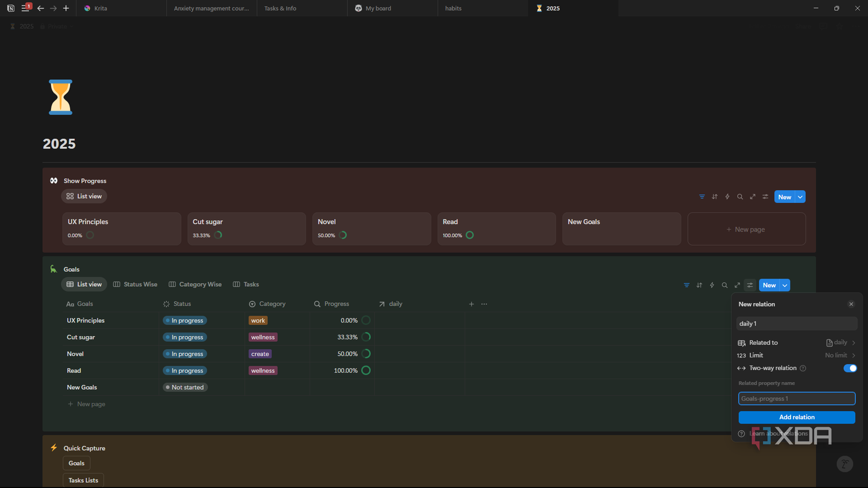Expand Goals database to full page
Screen dimensions: 868x488
[x=737, y=285]
